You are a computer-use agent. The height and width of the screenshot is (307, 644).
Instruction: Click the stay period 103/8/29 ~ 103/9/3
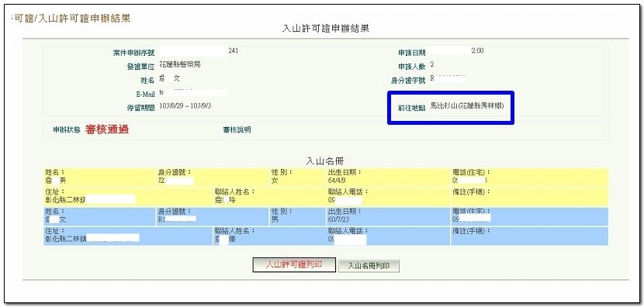tap(185, 106)
